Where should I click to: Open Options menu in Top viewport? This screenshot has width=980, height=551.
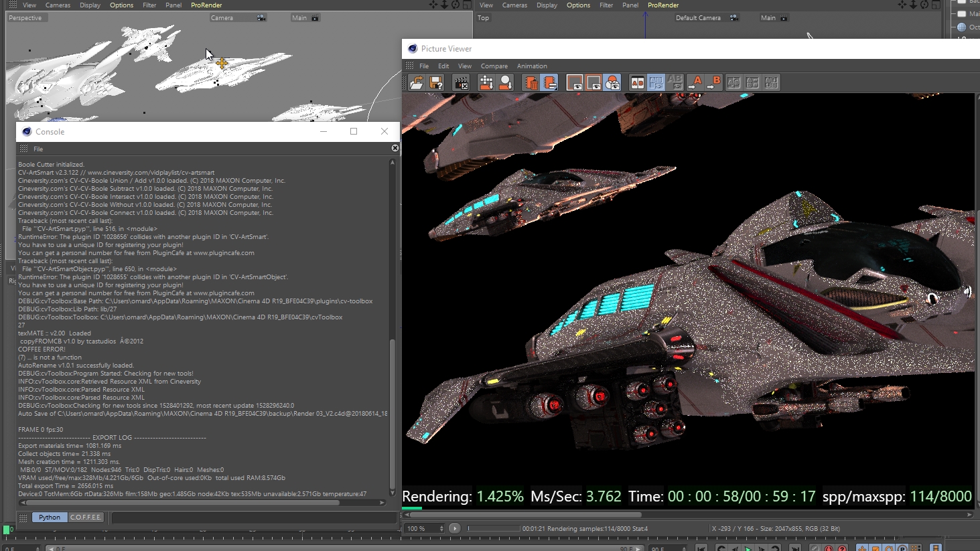pos(578,5)
